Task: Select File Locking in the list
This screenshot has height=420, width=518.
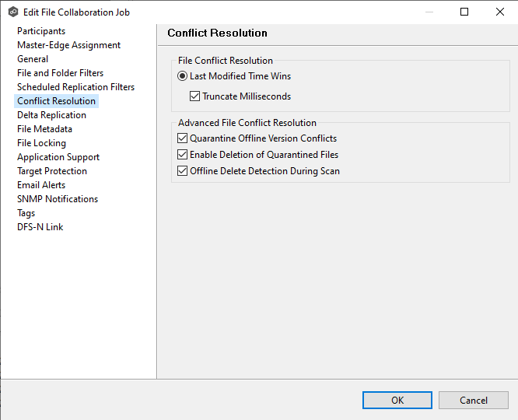Action: click(41, 143)
